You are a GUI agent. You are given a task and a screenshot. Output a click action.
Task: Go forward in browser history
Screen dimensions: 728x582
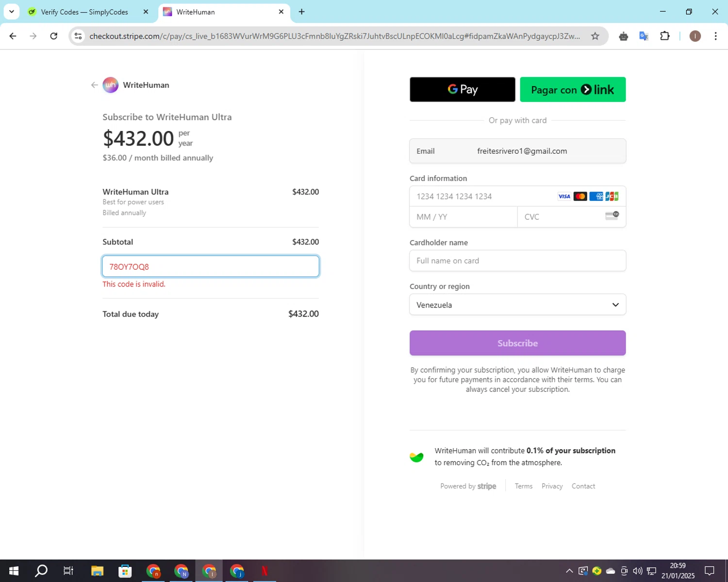(x=33, y=36)
